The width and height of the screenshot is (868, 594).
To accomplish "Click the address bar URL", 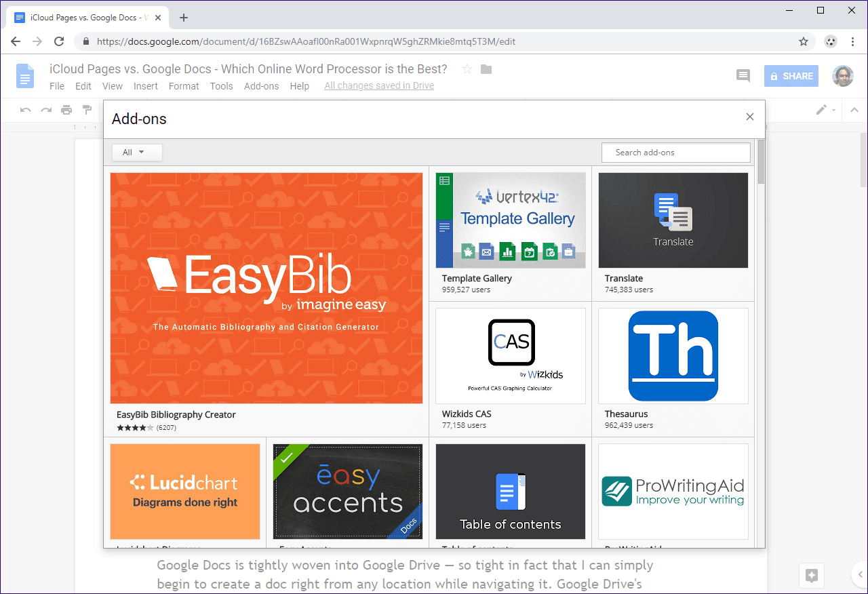I will (306, 41).
